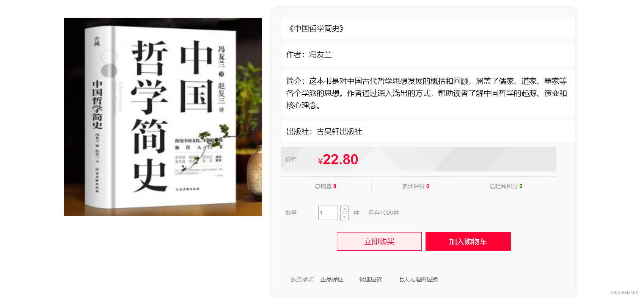Click the 服务承诺 label
This screenshot has height=298, width=644.
click(302, 279)
